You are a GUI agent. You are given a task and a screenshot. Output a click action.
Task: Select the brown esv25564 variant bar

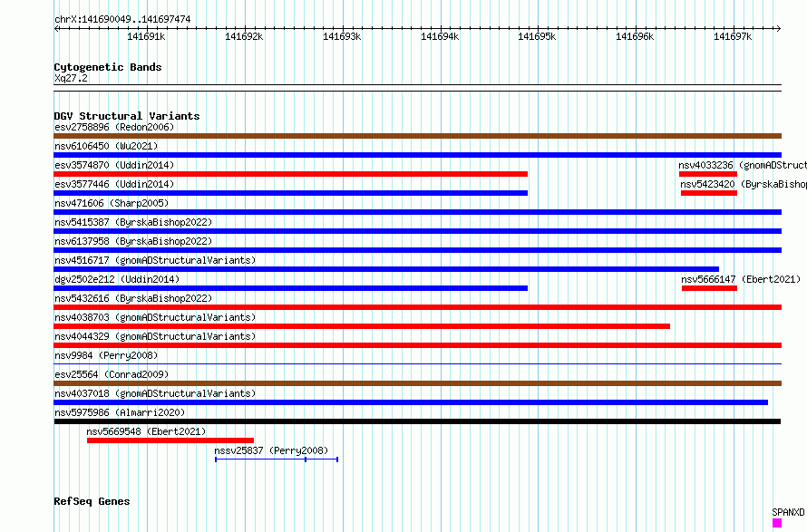pos(417,383)
